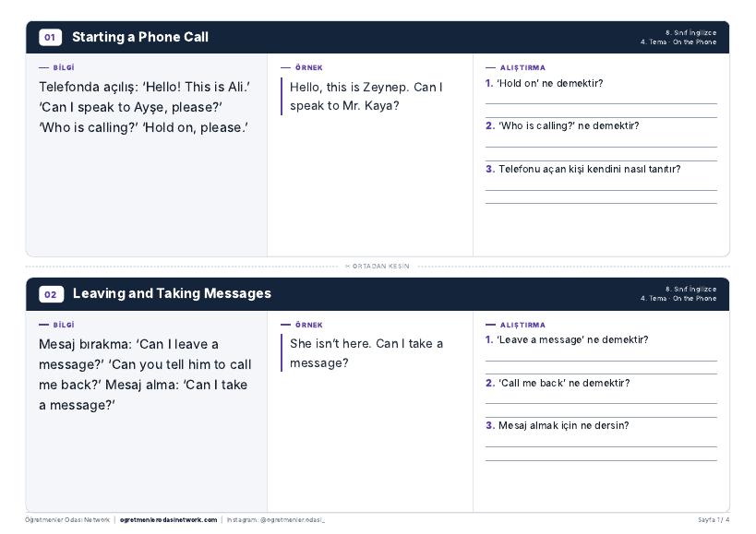
Task: Click the 'Sayfa 1 / 4' page indicator
Action: 714,520
